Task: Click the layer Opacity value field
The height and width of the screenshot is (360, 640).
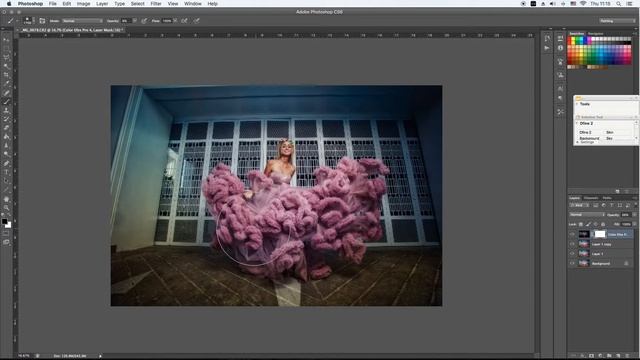Action: pyautogui.click(x=626, y=215)
